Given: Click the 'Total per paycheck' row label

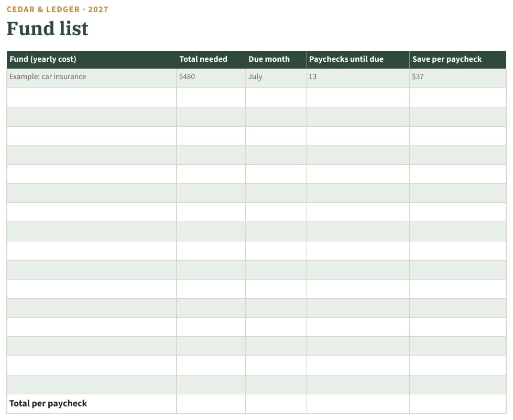Looking at the screenshot, I should pyautogui.click(x=48, y=403).
